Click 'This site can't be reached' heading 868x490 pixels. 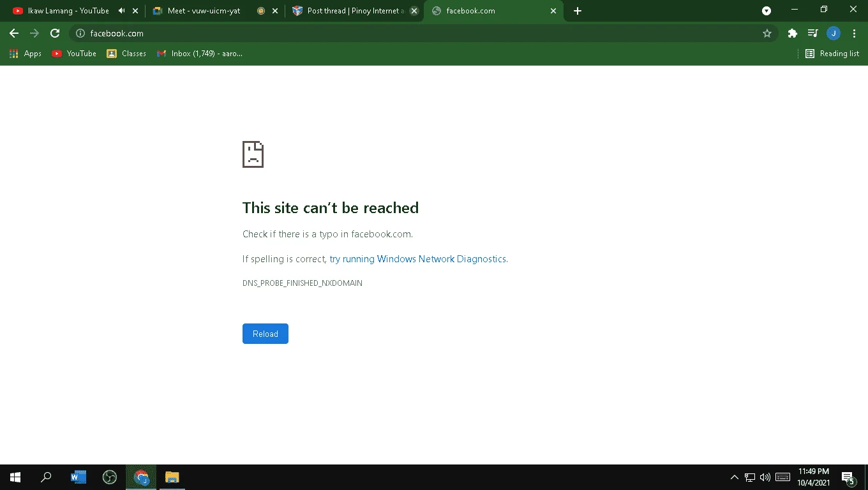[331, 208]
